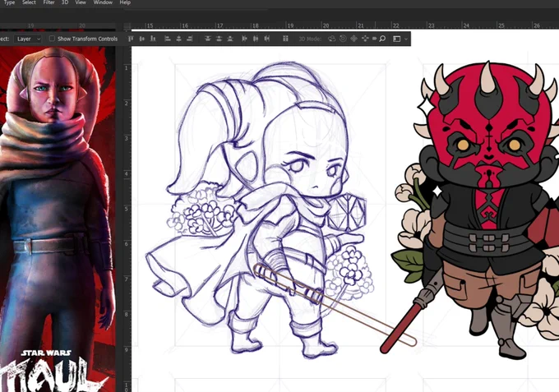Open the Window menu
The height and width of the screenshot is (392, 559).
[x=103, y=2]
